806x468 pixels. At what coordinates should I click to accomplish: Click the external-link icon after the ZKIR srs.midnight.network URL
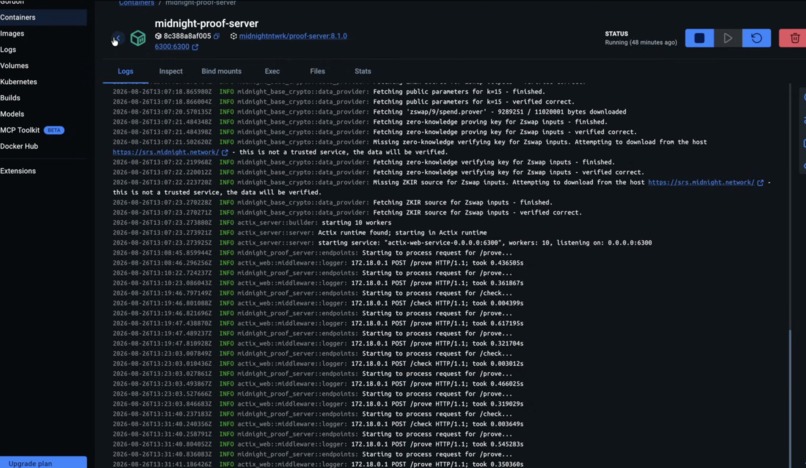click(760, 183)
